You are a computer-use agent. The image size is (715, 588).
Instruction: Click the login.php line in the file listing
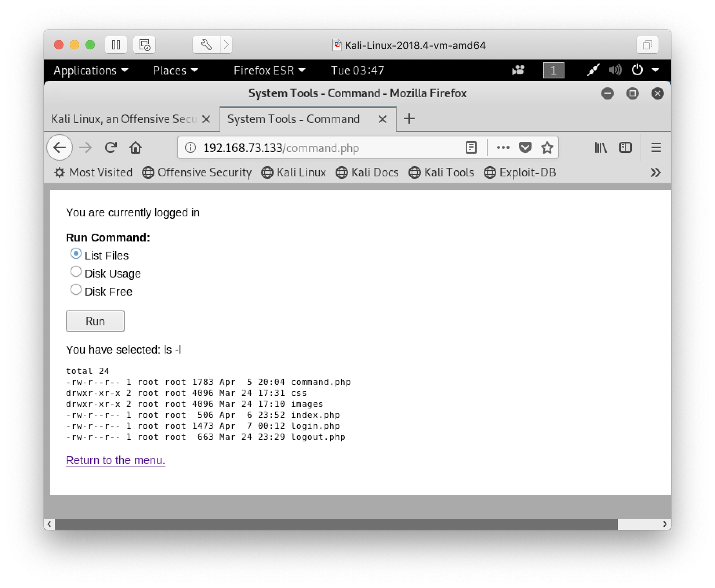(x=203, y=426)
